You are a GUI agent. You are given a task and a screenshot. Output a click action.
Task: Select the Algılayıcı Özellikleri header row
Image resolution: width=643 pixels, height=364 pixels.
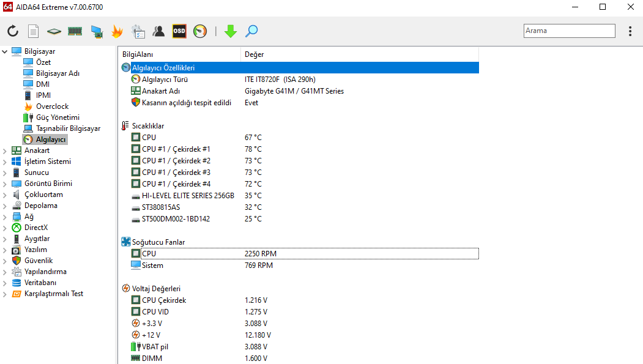(x=300, y=68)
